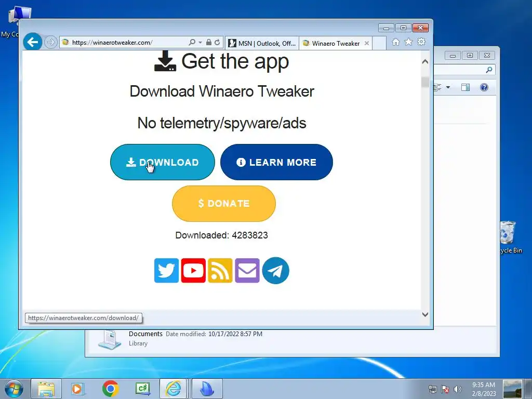The width and height of the screenshot is (532, 399).
Task: Click the purple email envelope icon
Action: (247, 270)
